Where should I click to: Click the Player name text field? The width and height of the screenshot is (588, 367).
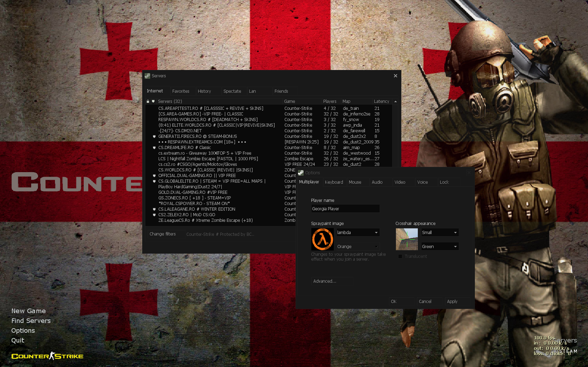[345, 209]
